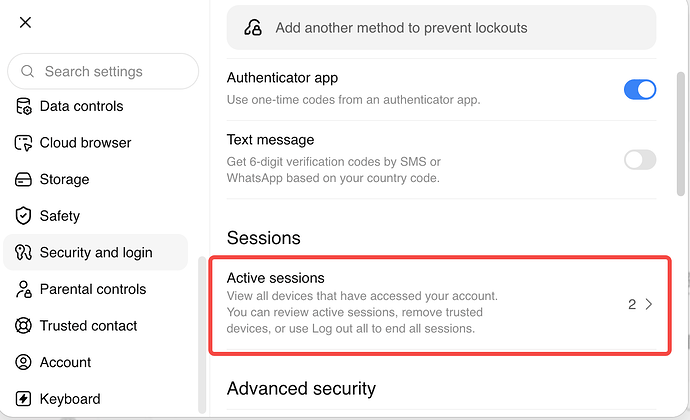
Task: Select Security and login menu item
Action: 95,252
